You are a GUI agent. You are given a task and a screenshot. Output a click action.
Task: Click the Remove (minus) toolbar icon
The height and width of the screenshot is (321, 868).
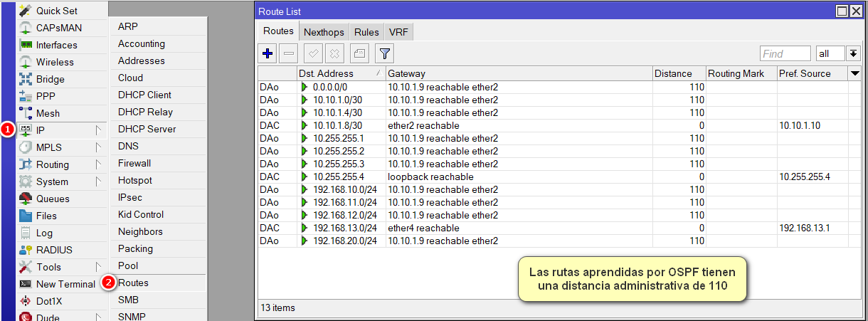[x=288, y=53]
